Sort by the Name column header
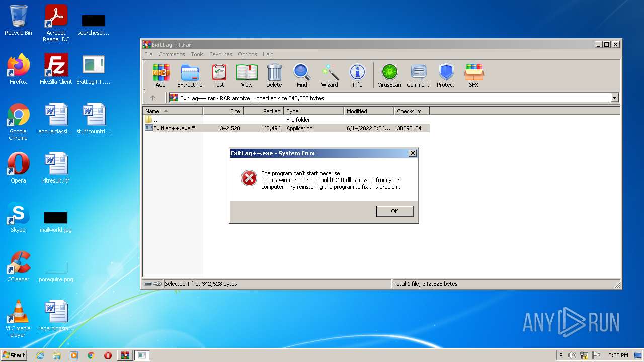The width and height of the screenshot is (644, 362). pos(173,111)
